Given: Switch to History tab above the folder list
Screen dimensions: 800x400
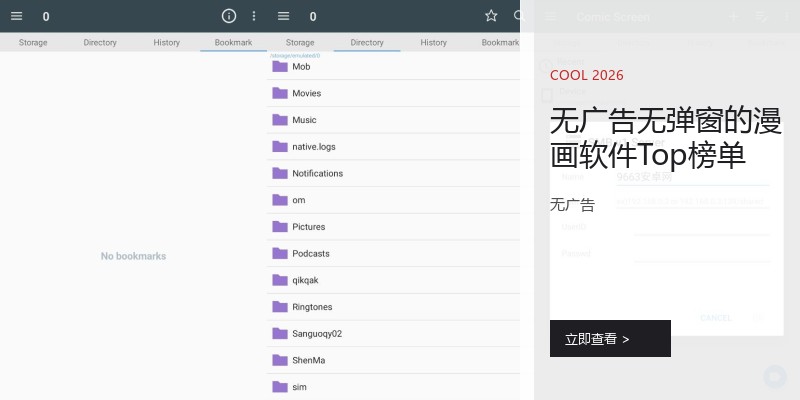Looking at the screenshot, I should [x=434, y=42].
